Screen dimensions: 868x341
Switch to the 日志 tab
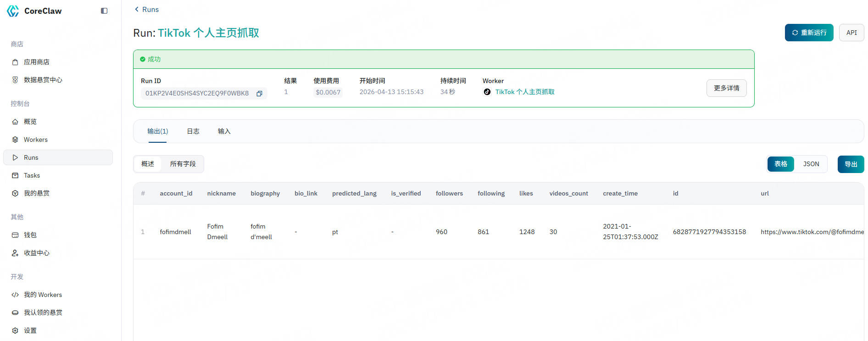coord(193,131)
